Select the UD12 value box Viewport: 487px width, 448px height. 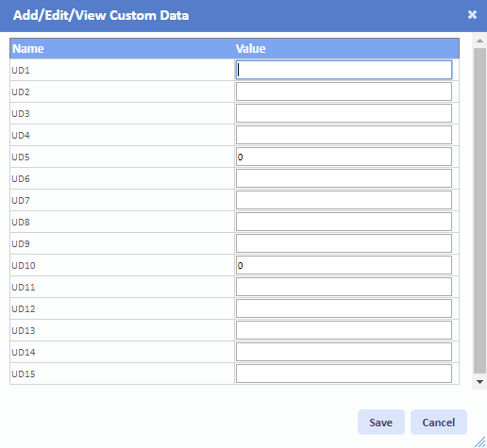tap(344, 308)
